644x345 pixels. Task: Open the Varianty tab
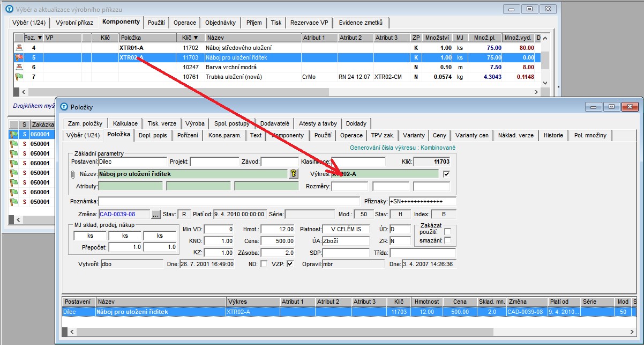[x=414, y=135]
